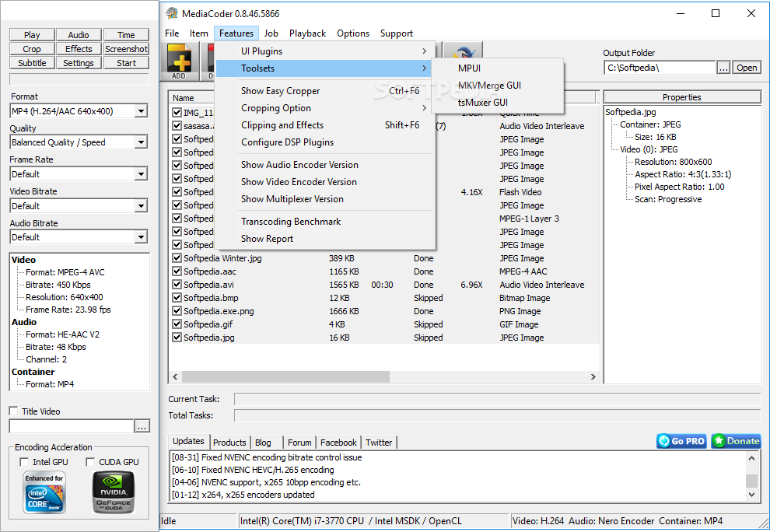Select Show Audio Encoder Version
The image size is (770, 532).
[325, 165]
